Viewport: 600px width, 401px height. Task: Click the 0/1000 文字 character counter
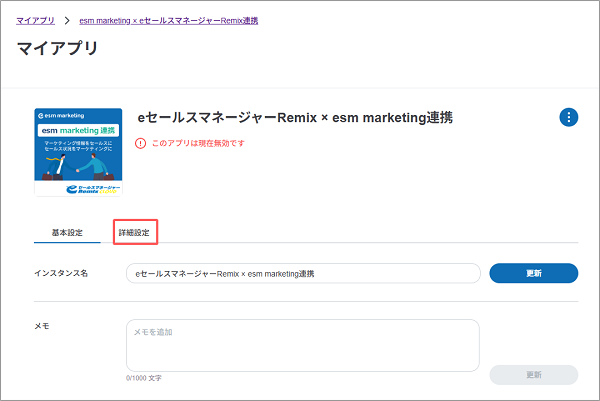pos(144,378)
